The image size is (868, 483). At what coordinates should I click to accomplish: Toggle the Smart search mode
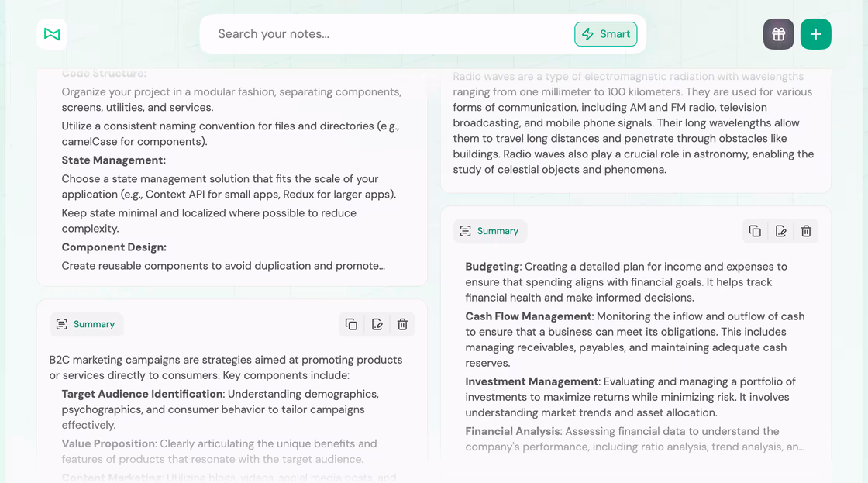[x=605, y=34]
